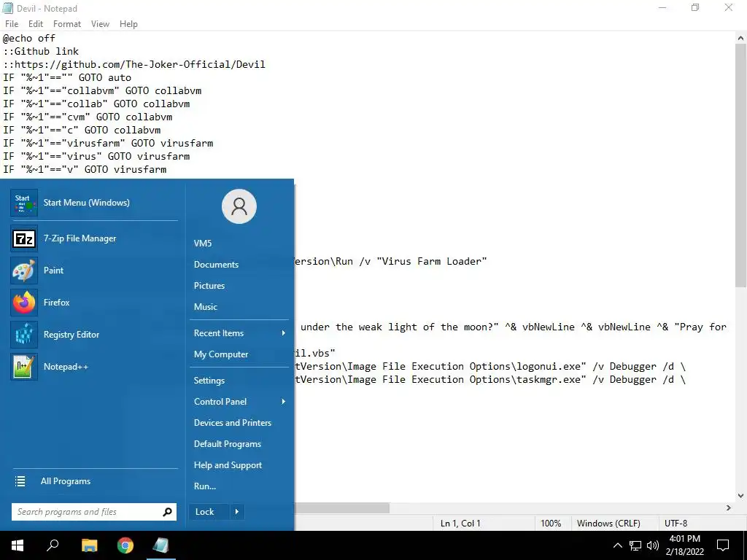The width and height of the screenshot is (747, 560).
Task: Open VM5 user folder link
Action: pyautogui.click(x=203, y=244)
